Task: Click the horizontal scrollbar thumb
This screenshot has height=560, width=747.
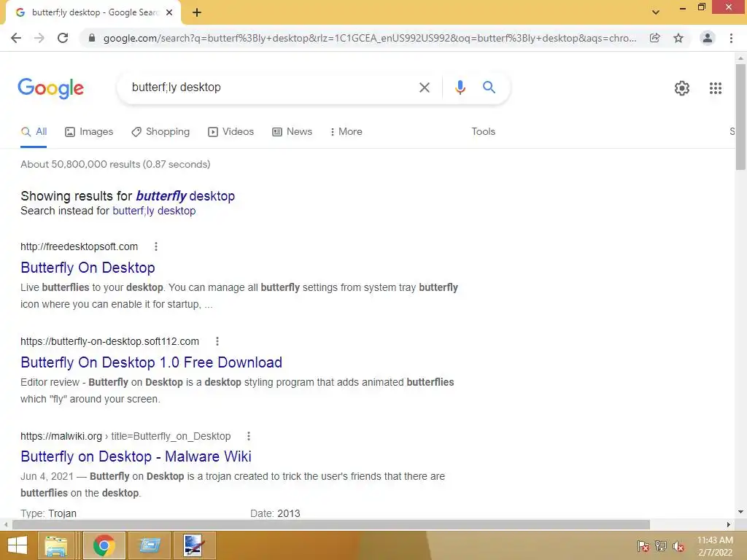Action: [330, 524]
